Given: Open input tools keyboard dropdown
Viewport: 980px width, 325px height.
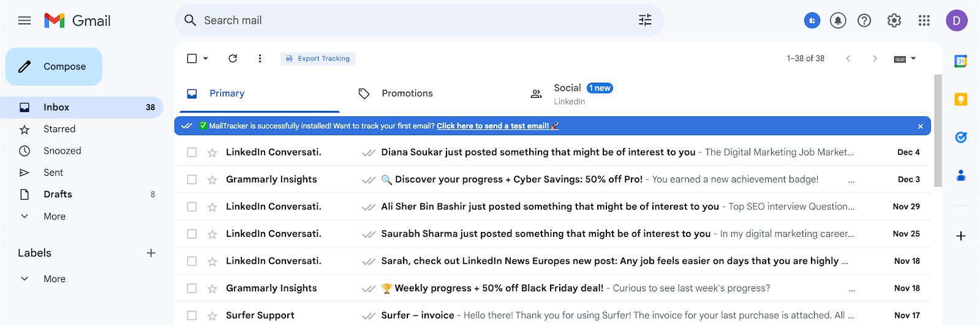Looking at the screenshot, I should [905, 59].
